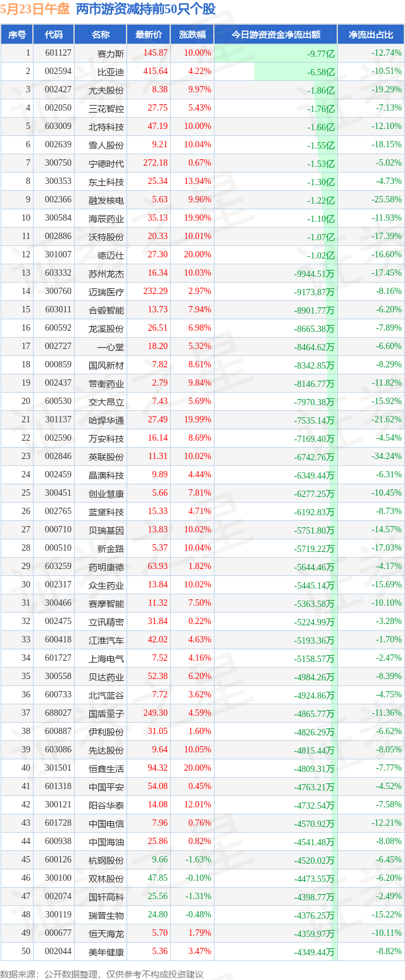Select stock name 立讯精密
Viewport: 405px width, 980px height.
click(x=106, y=622)
